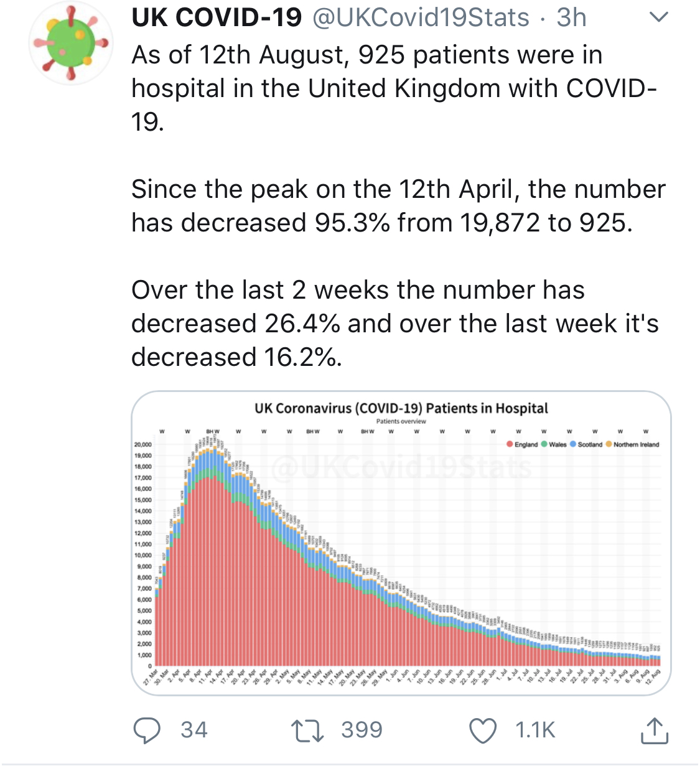The height and width of the screenshot is (771, 700).
Task: Click the blue Scotland legend dot
Action: [573, 444]
